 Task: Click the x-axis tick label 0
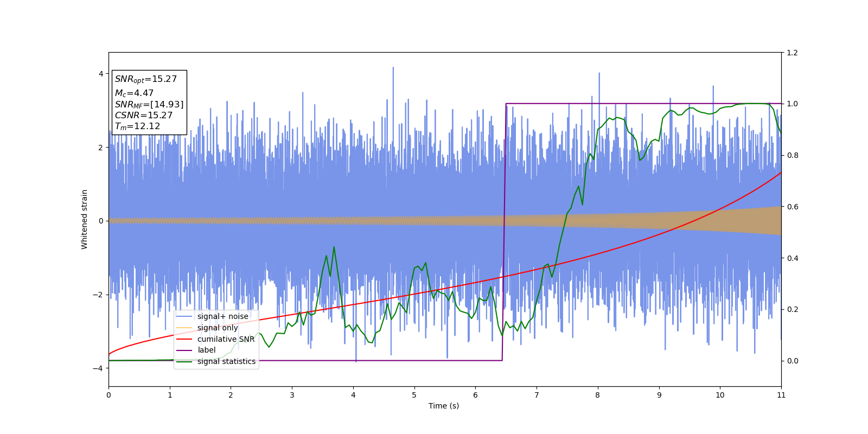tap(108, 395)
